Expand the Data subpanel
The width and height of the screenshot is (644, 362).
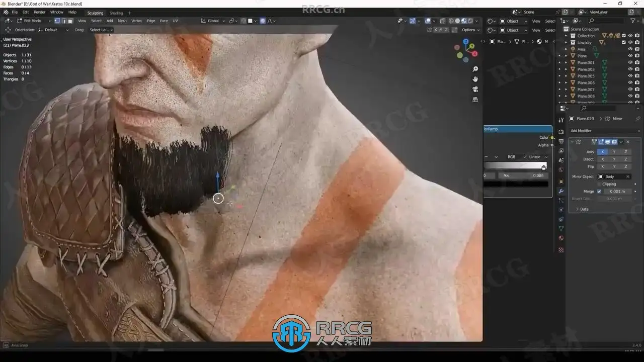(x=582, y=209)
